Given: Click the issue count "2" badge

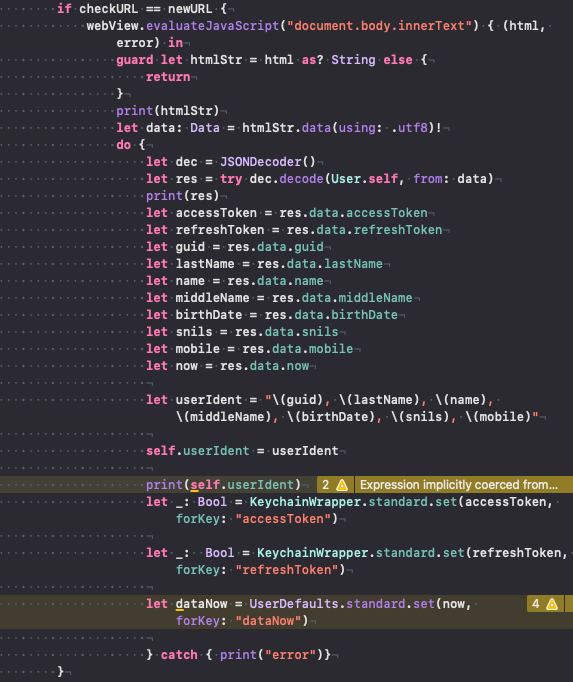Looking at the screenshot, I should tap(325, 485).
